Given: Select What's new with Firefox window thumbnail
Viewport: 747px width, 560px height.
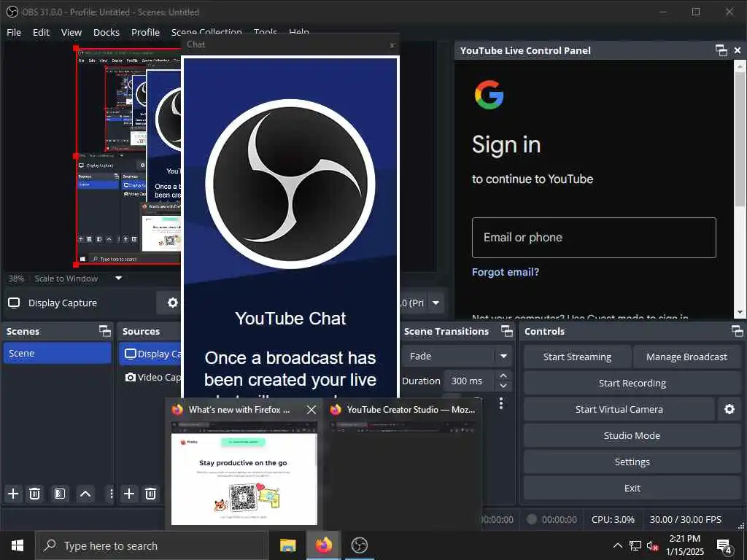Looking at the screenshot, I should tap(244, 472).
